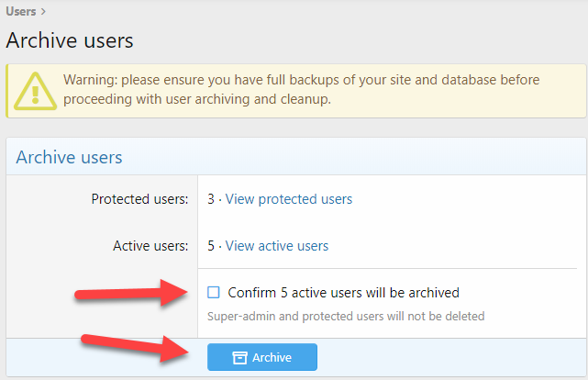Viewport: 588px width, 380px height.
Task: Click empty footer bar right of Archive
Action: (x=450, y=357)
